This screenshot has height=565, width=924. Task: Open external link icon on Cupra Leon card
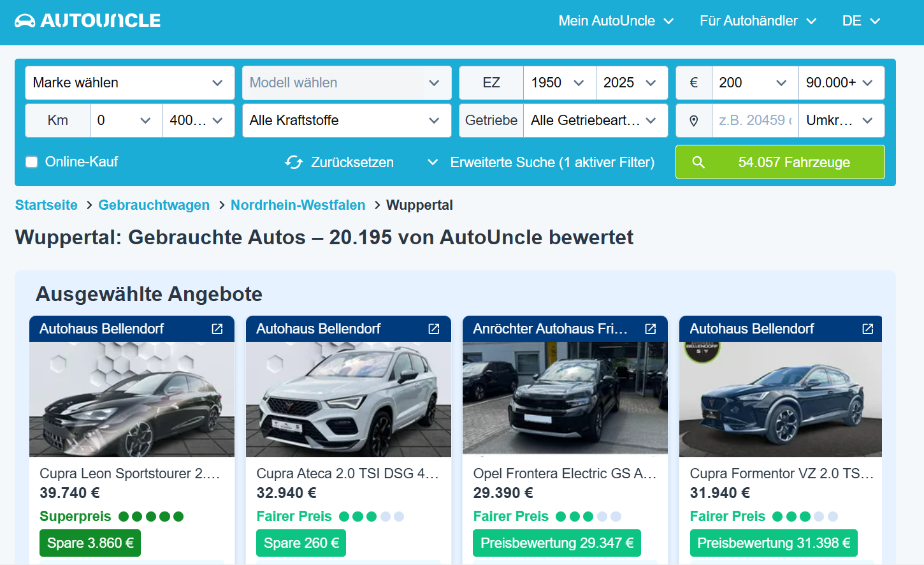217,329
